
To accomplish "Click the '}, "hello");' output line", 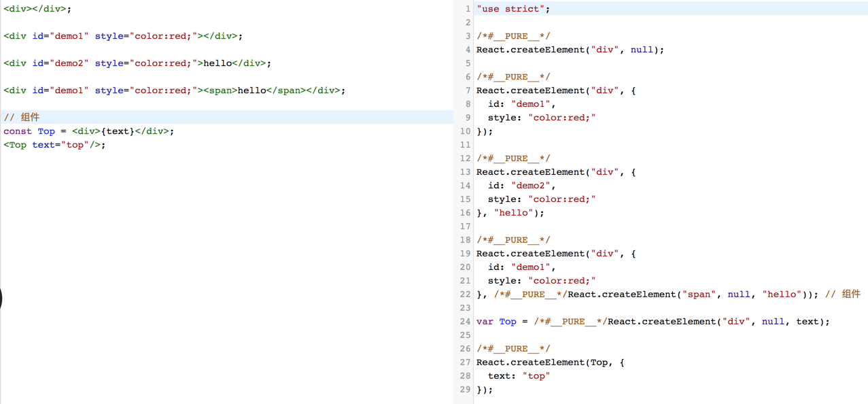I will 510,213.
